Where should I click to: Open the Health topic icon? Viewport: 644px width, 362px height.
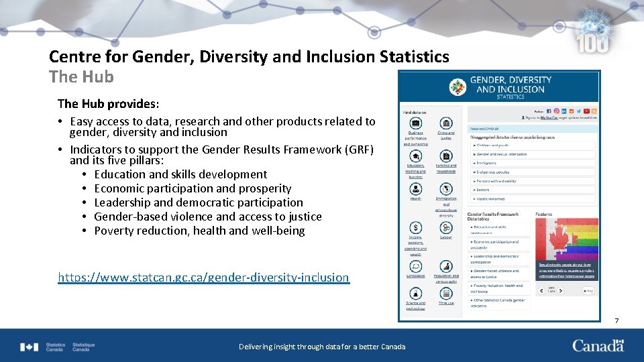[416, 189]
